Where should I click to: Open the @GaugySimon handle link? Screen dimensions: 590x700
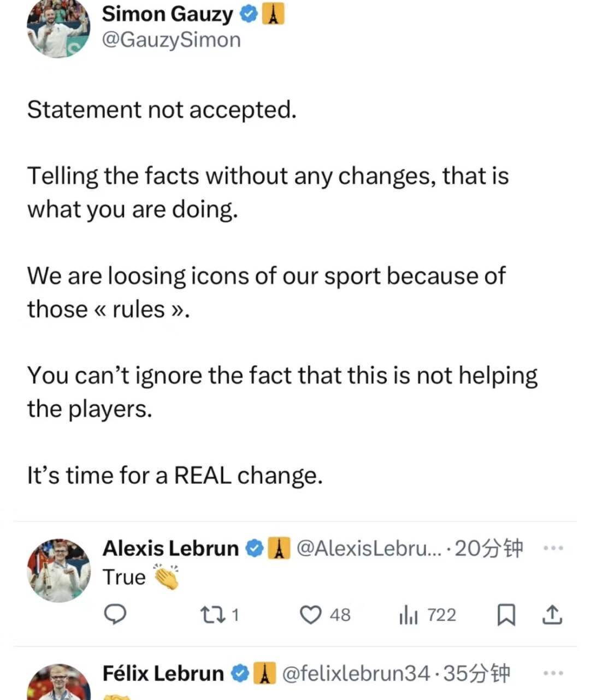pos(171,40)
